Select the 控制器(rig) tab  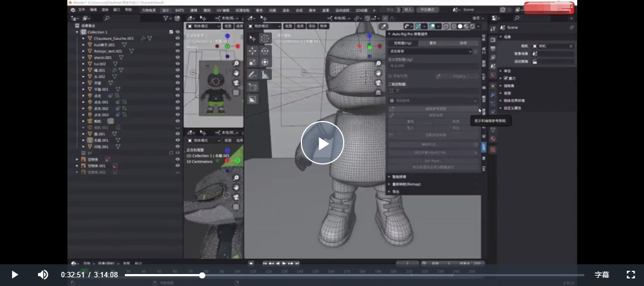click(403, 43)
